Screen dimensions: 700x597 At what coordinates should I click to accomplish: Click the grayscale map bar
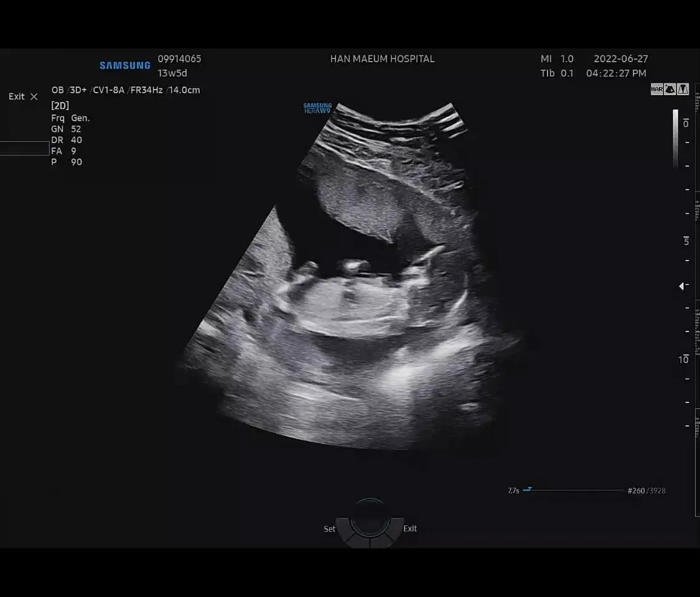pyautogui.click(x=676, y=138)
